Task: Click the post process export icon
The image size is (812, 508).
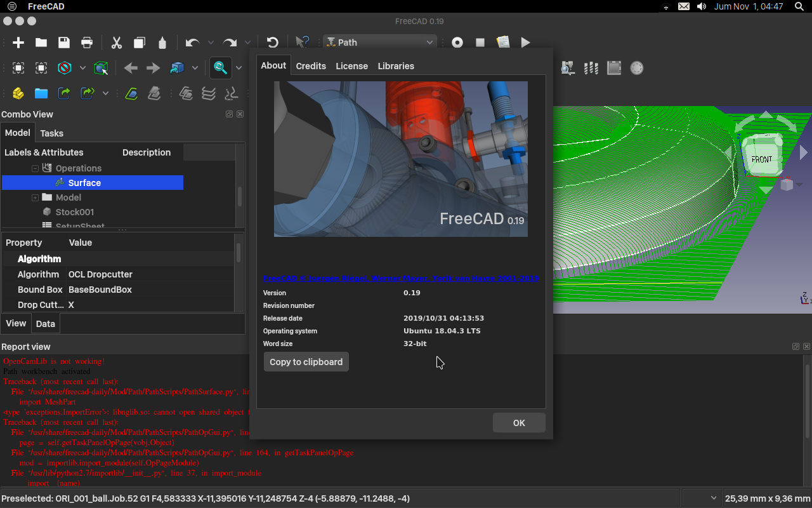Action: [x=64, y=93]
